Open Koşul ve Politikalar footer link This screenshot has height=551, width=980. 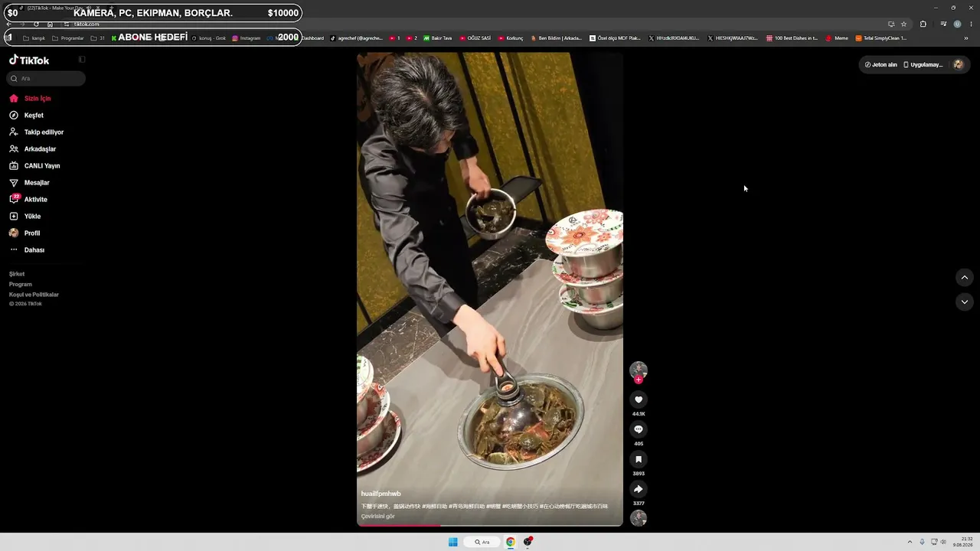coord(34,295)
